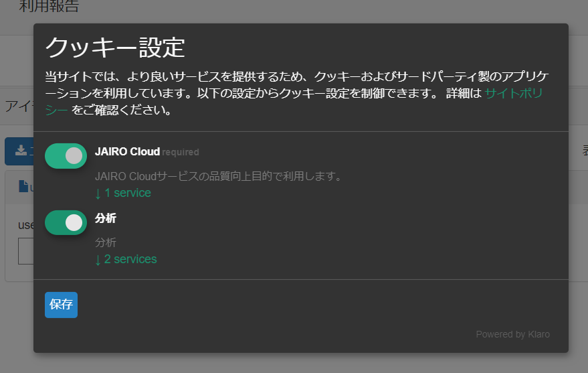Click the クッキー設定 dialog heading

tap(115, 48)
